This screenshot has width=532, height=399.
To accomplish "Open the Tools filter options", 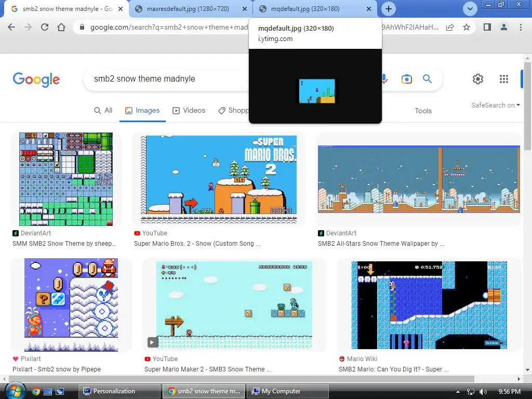I will tap(423, 111).
